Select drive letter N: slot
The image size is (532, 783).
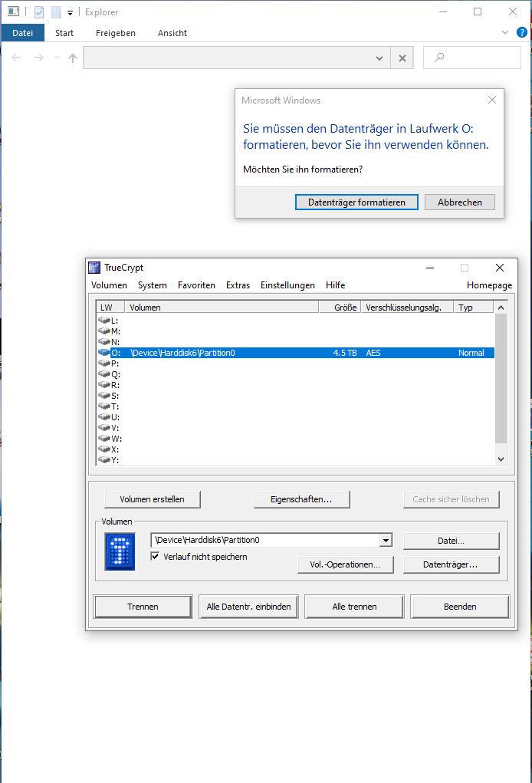(x=295, y=342)
